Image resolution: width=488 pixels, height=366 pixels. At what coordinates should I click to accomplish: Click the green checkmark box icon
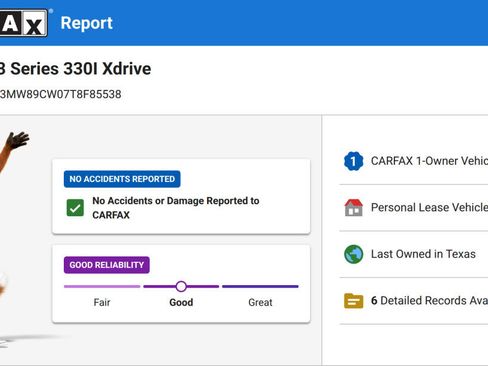coord(75,208)
